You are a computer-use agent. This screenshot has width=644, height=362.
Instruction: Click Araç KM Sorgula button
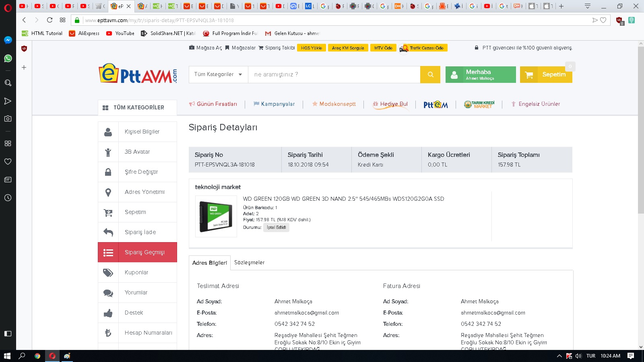(348, 48)
